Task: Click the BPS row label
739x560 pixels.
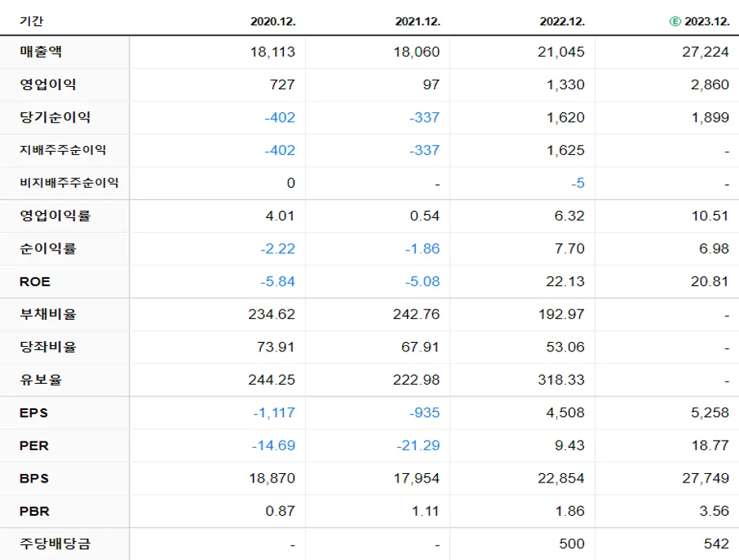Action: coord(34,479)
